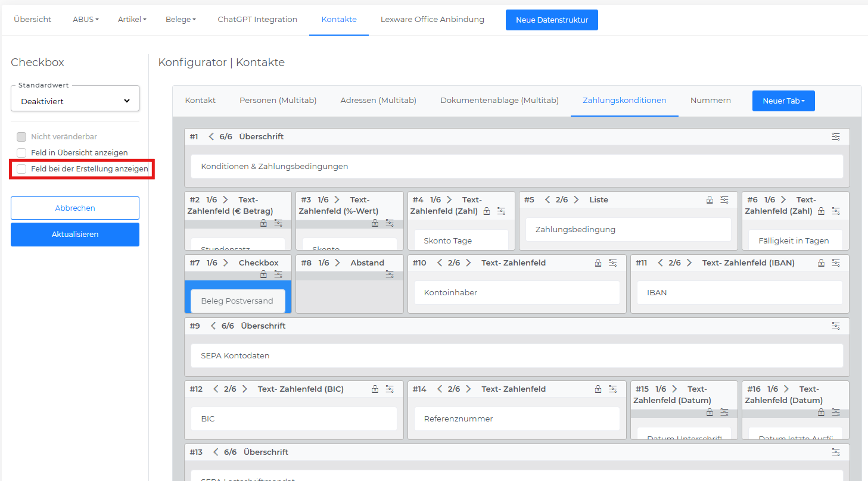Viewport: 868px width, 481px height.
Task: Click left arrow on field #10 Kontoinhaber
Action: (x=439, y=263)
